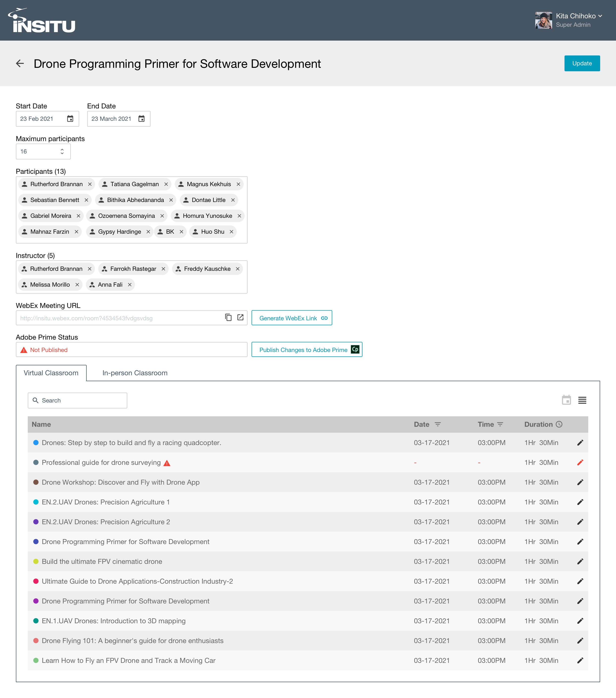This screenshot has width=616, height=698.
Task: Edit the EN.2.UAV Drones: Precision Agriculture 2 row
Action: (x=580, y=522)
